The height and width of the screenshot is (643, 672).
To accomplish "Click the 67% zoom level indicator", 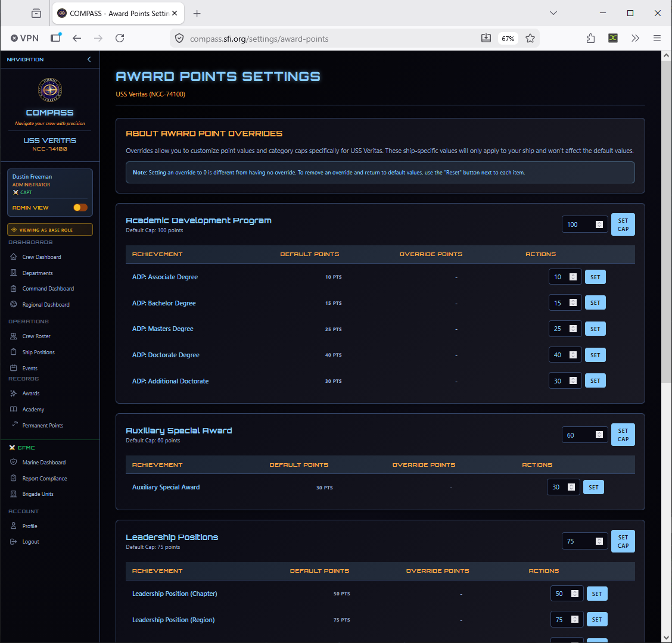I will coord(508,39).
